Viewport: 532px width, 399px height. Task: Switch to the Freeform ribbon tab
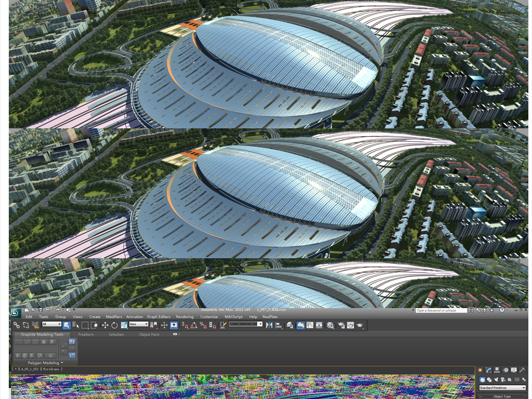click(86, 335)
